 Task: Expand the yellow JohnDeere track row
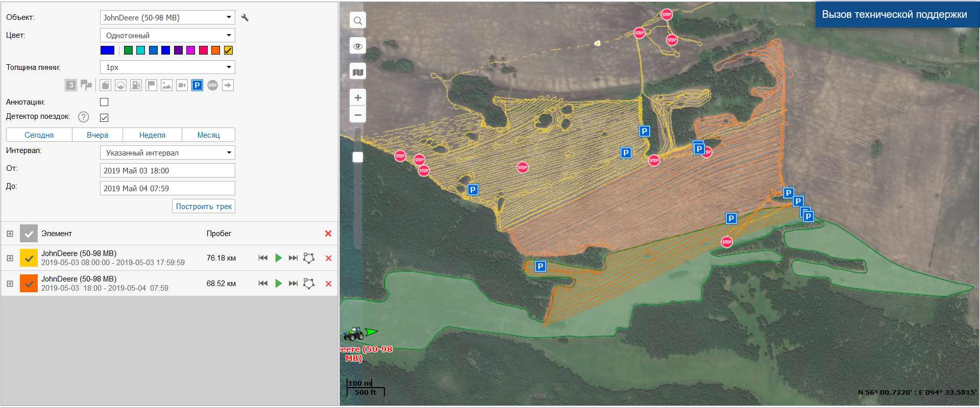(x=10, y=258)
